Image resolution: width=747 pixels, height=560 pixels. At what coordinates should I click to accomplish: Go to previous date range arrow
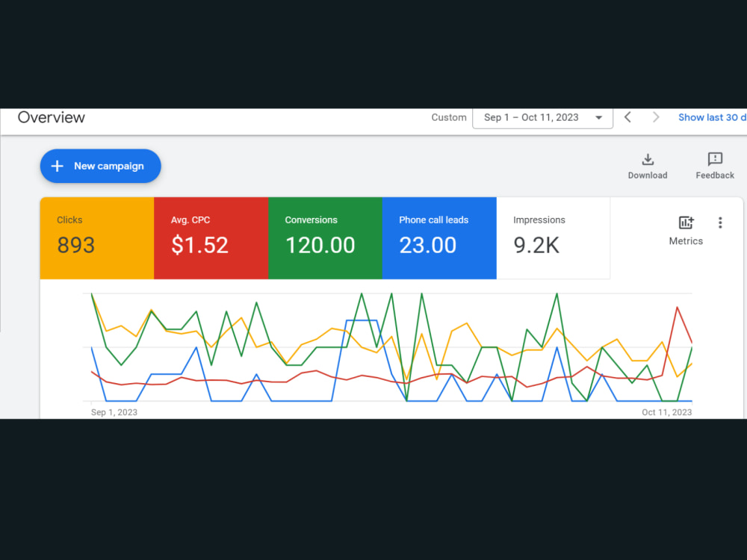(628, 117)
